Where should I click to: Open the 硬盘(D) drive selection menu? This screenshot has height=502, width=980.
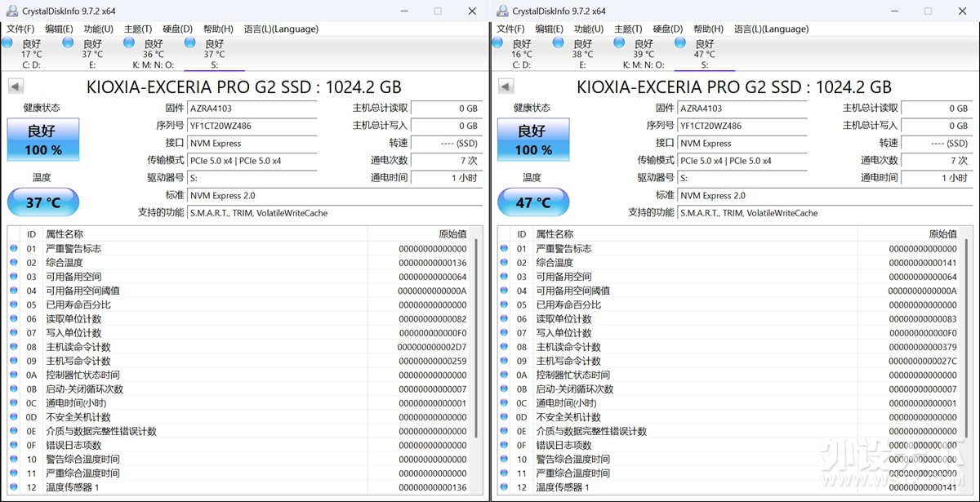pos(176,29)
